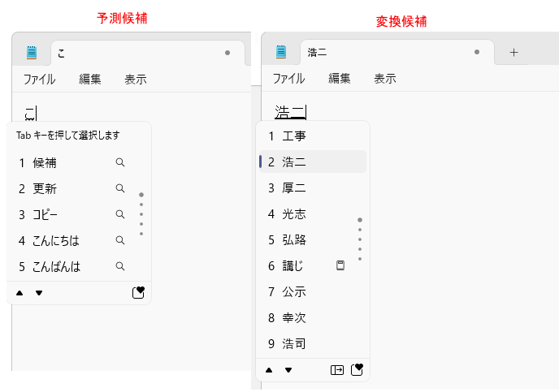
Task: Open 表示 menu in left Notepad window
Action: tap(136, 79)
